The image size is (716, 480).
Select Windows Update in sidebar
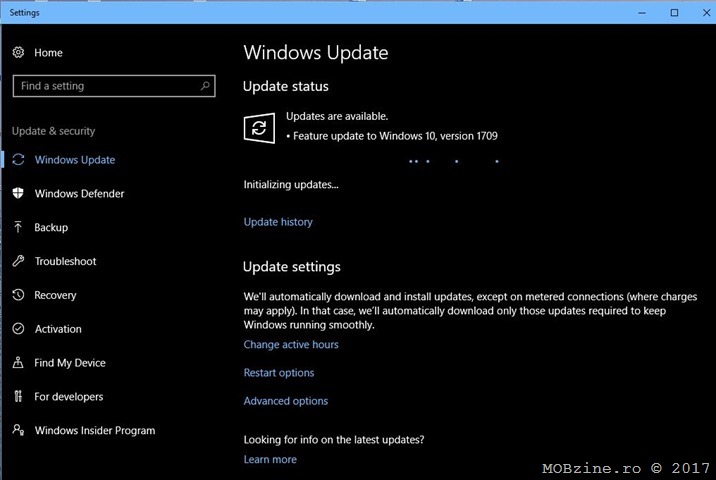(75, 160)
